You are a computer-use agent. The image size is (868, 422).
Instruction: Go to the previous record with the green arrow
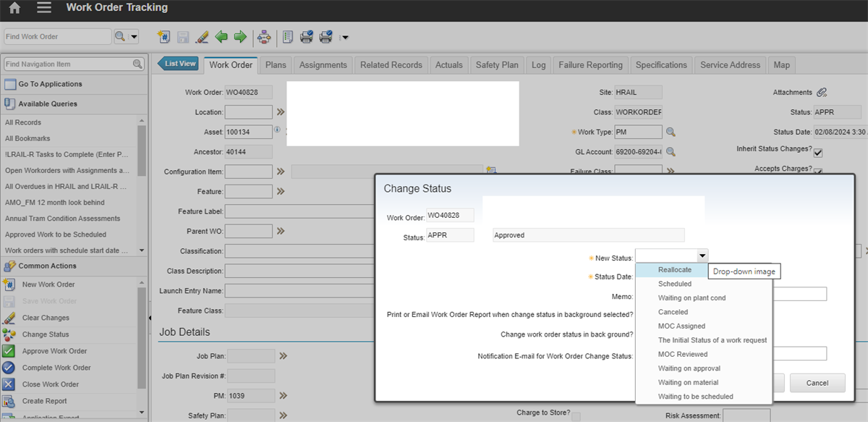pos(221,36)
